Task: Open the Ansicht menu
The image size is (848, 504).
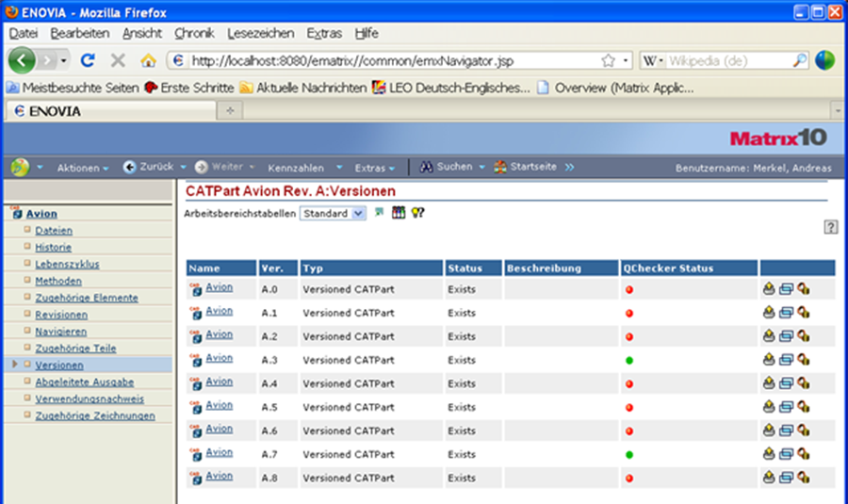Action: point(141,34)
